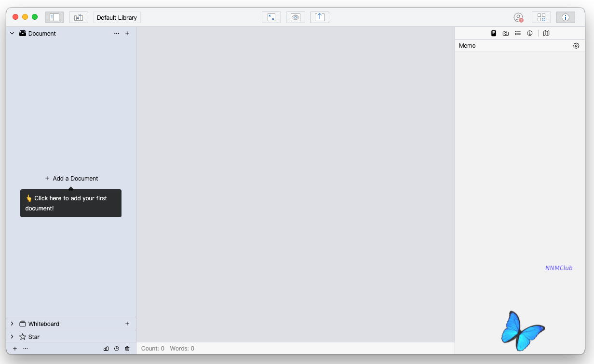This screenshot has height=364, width=594.
Task: Open the Default Library selector
Action: 117,17
